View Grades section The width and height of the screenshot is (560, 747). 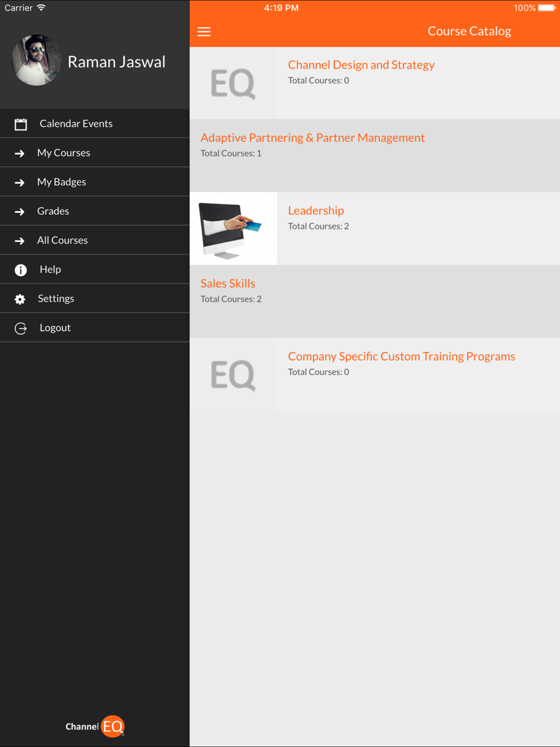(x=95, y=211)
